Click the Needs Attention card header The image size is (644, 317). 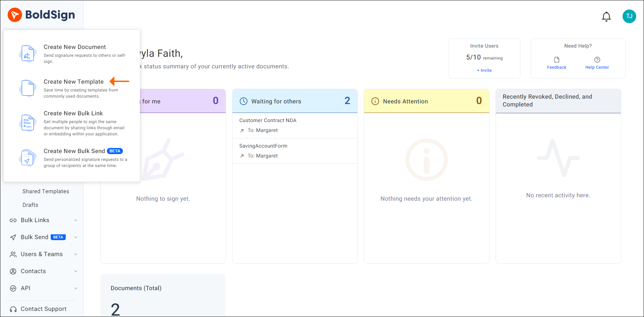(x=426, y=101)
